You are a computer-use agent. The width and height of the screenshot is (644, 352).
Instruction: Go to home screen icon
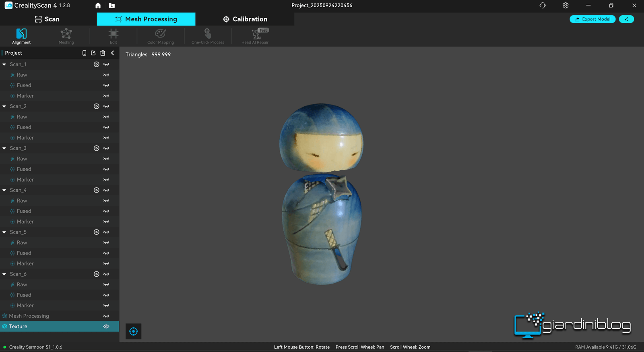pyautogui.click(x=98, y=6)
